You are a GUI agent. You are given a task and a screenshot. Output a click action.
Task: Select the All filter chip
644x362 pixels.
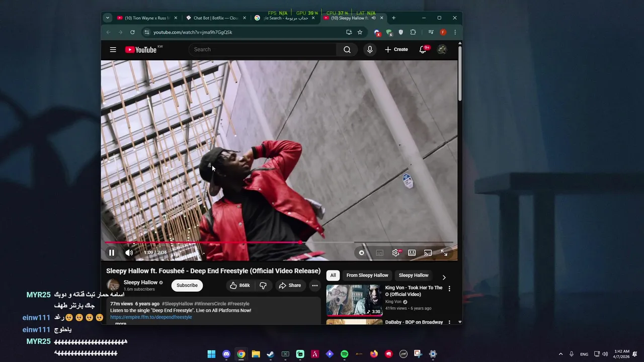pos(333,275)
